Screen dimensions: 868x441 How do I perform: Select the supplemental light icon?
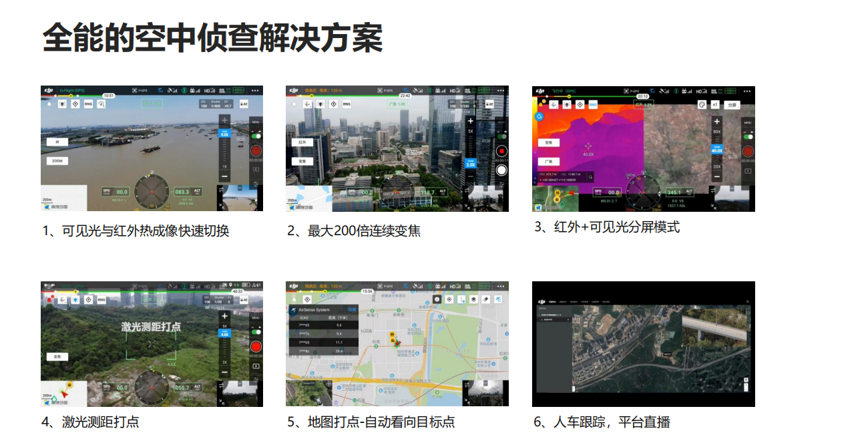pos(62,104)
